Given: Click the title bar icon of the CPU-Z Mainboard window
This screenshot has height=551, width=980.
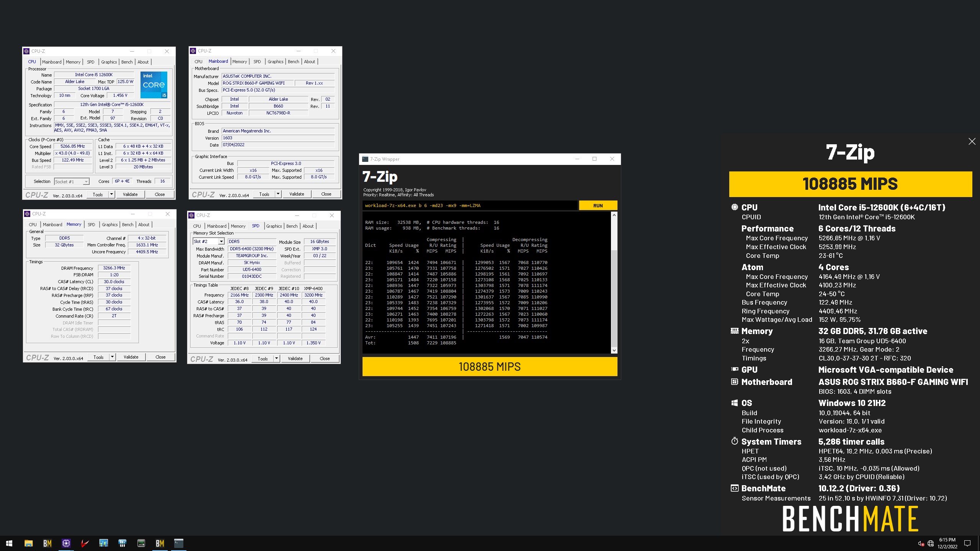Looking at the screenshot, I should 193,51.
